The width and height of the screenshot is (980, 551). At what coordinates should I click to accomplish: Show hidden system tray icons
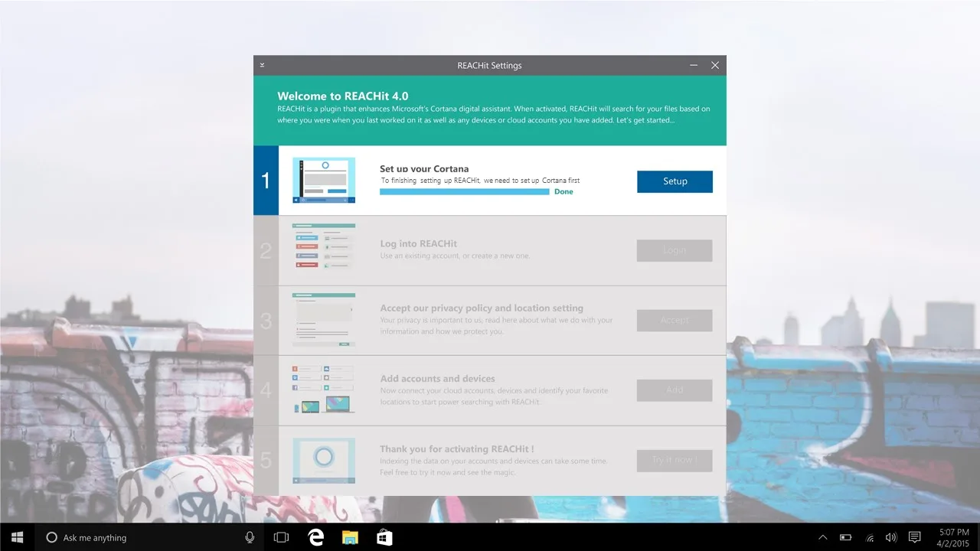pos(823,537)
